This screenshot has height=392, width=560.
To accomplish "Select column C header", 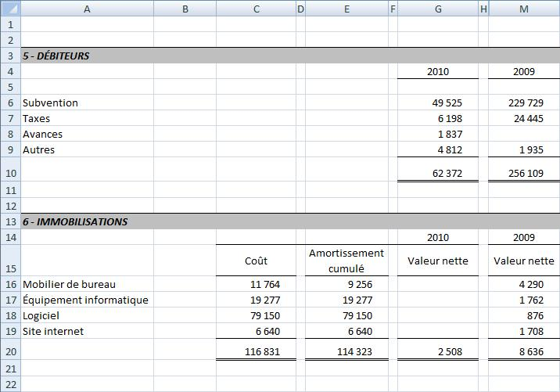I will pyautogui.click(x=256, y=9).
